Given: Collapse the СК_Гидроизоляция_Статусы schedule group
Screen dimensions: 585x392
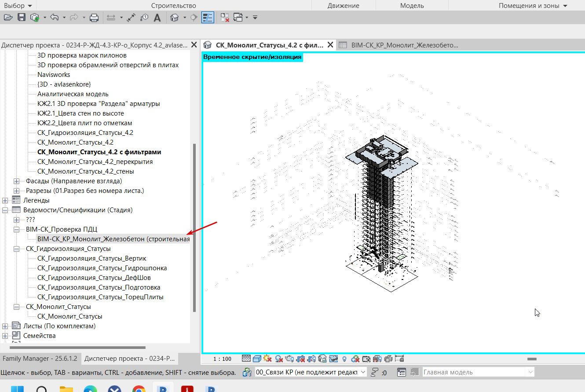Looking at the screenshot, I should click(17, 249).
